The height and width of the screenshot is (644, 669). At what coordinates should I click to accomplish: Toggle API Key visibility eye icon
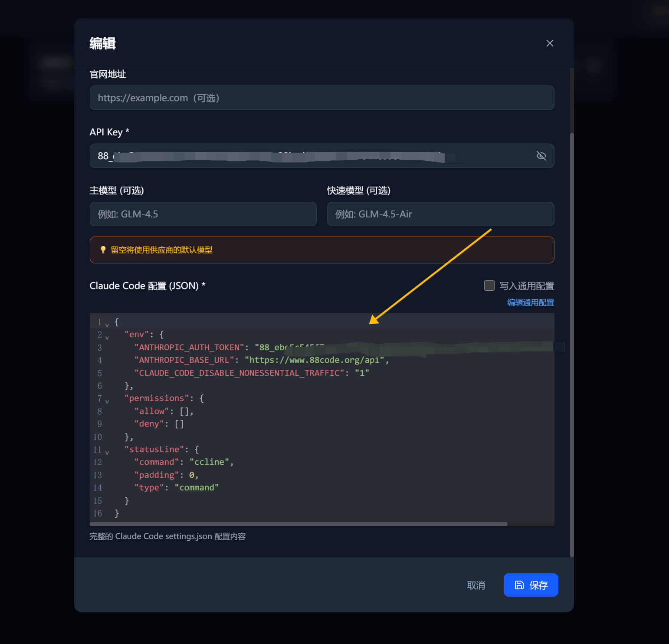541,156
